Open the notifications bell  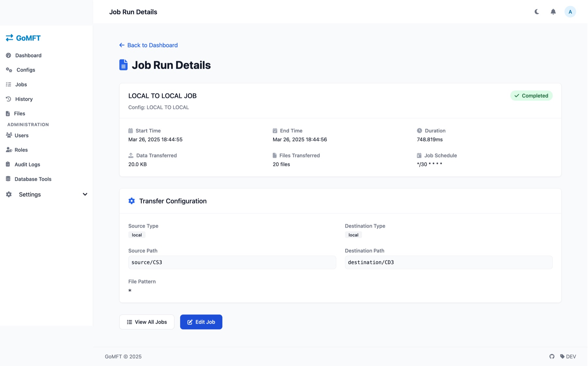click(x=553, y=12)
